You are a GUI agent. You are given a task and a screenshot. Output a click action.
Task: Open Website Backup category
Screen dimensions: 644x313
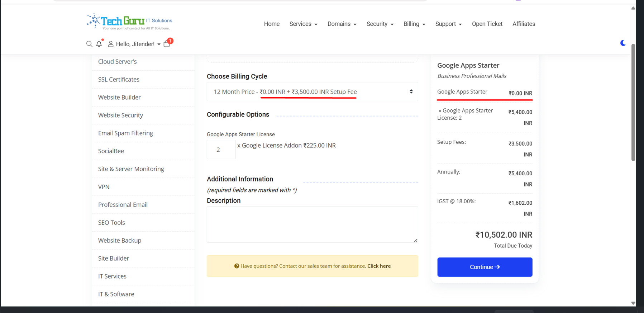[120, 241]
